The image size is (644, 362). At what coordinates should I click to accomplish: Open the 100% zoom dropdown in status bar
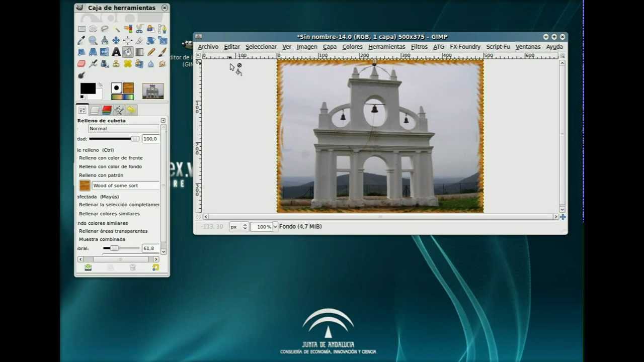(x=275, y=227)
